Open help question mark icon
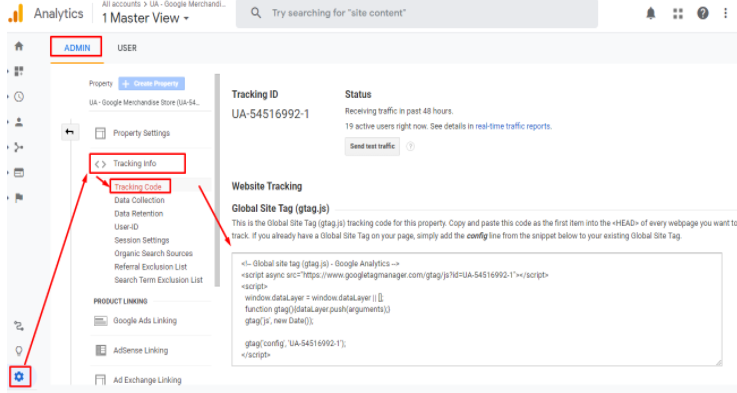Image resolution: width=737 pixels, height=393 pixels. tap(703, 13)
